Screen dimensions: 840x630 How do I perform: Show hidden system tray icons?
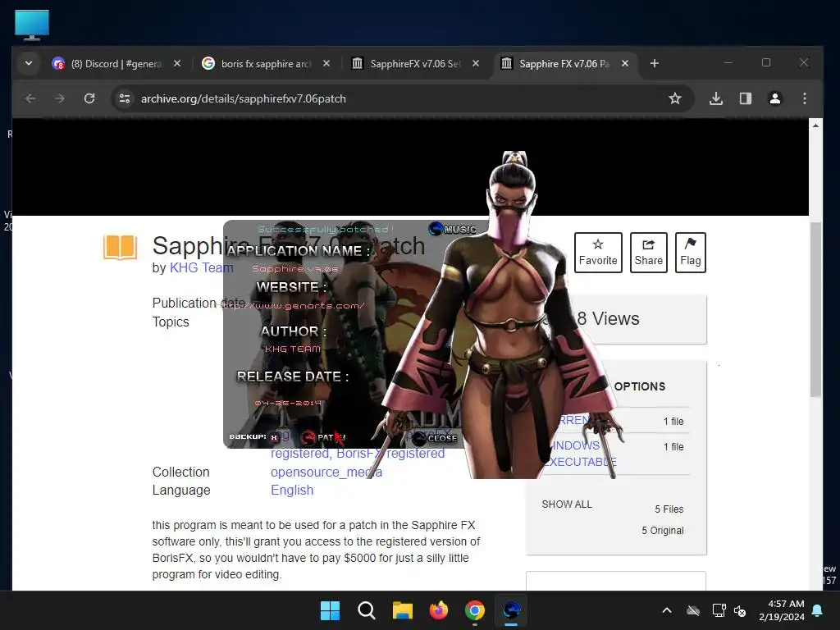[667, 610]
